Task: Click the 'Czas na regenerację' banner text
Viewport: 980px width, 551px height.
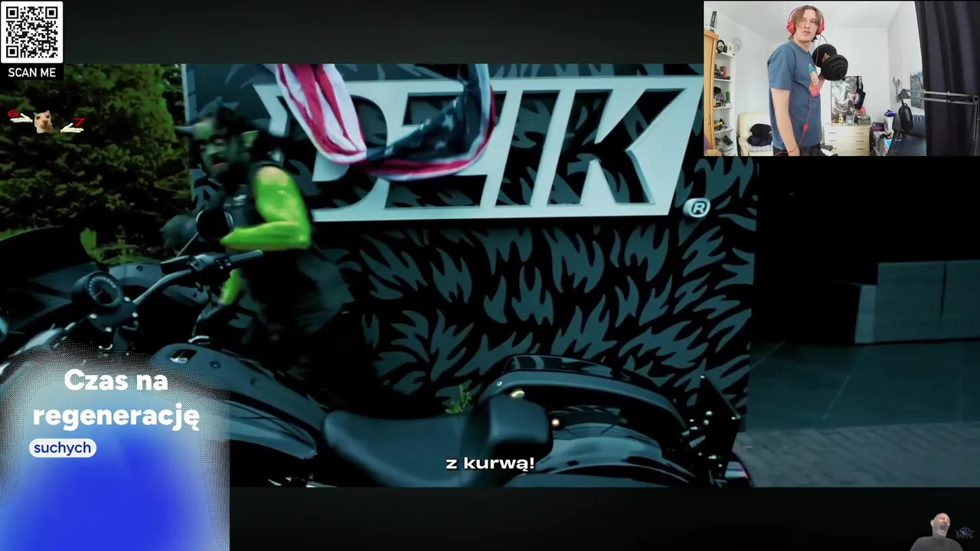Action: coord(116,398)
